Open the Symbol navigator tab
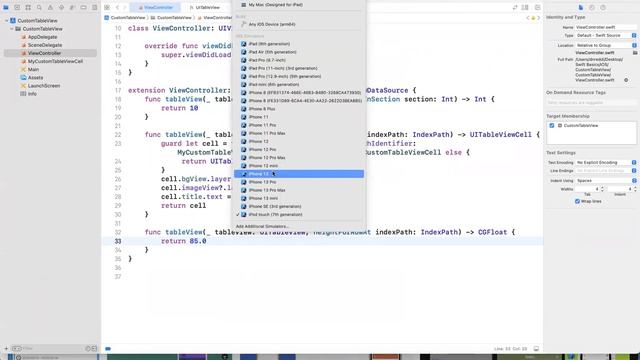The width and height of the screenshot is (640, 360). point(28,7)
